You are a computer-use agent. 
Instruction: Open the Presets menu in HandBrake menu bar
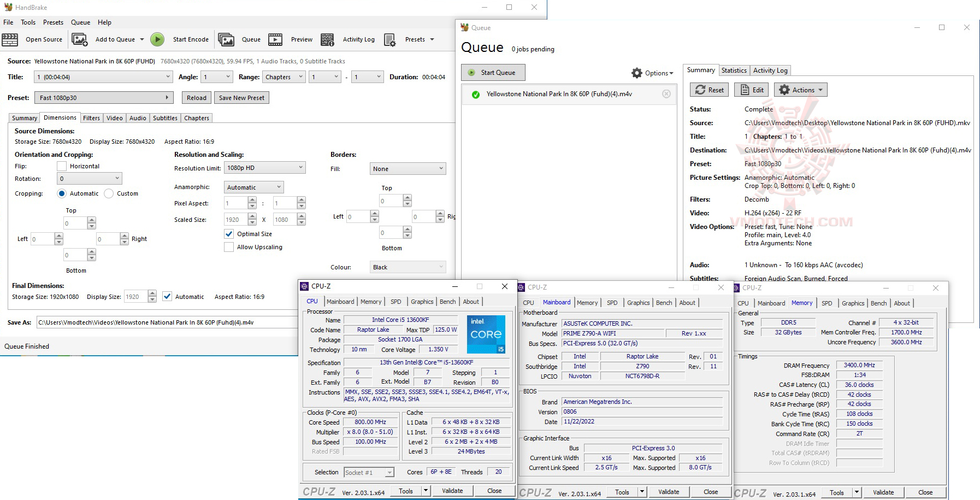point(53,22)
